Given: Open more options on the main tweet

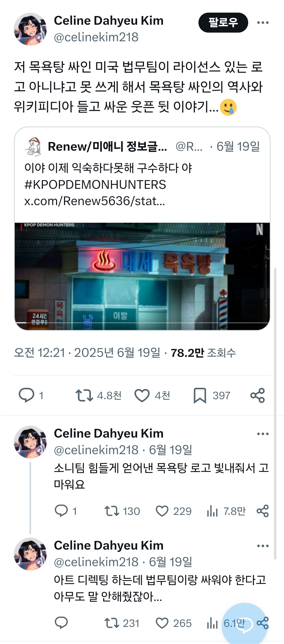Looking at the screenshot, I should [x=263, y=23].
